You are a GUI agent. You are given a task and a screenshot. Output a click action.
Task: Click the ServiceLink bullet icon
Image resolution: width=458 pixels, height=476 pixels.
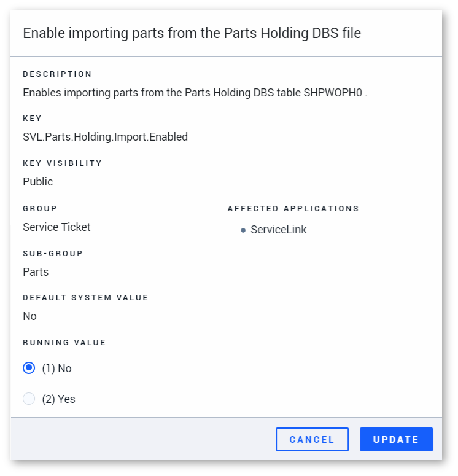pos(243,230)
